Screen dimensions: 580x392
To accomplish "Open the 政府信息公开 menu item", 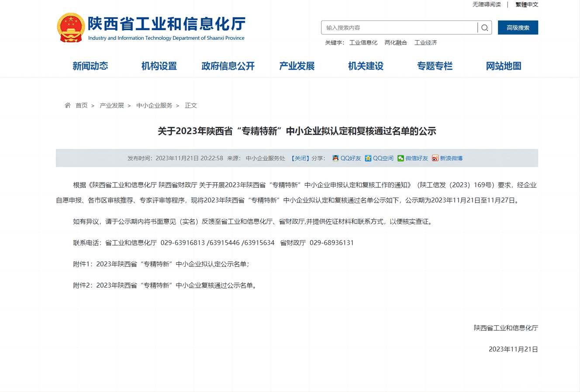I will (228, 66).
